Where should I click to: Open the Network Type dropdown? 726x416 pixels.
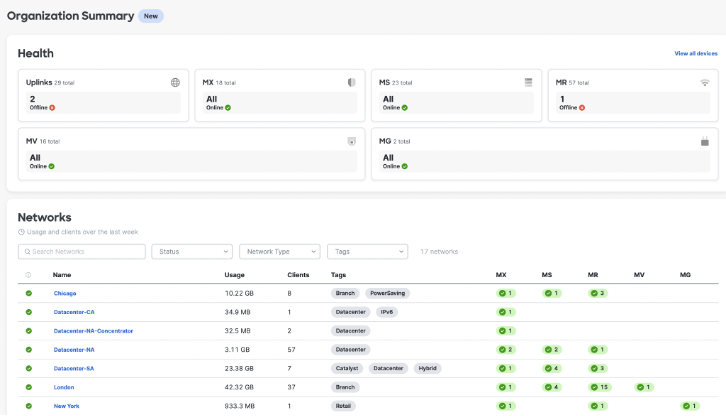279,252
